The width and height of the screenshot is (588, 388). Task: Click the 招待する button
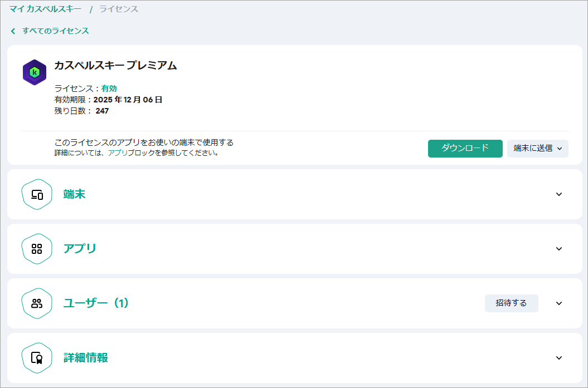pos(511,303)
